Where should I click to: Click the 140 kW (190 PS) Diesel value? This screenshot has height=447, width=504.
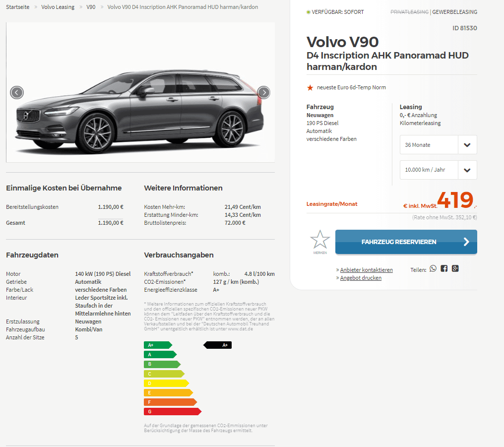point(103,274)
